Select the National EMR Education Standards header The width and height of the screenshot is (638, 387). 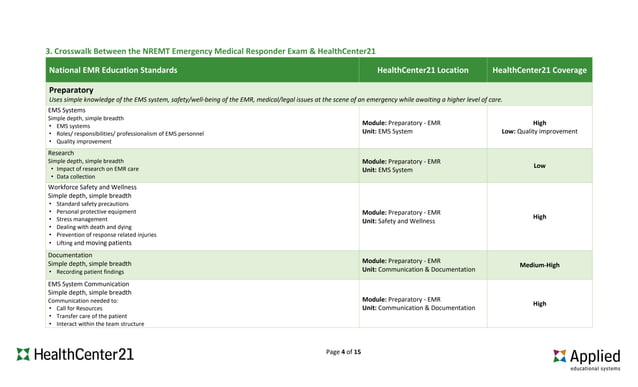coord(113,70)
